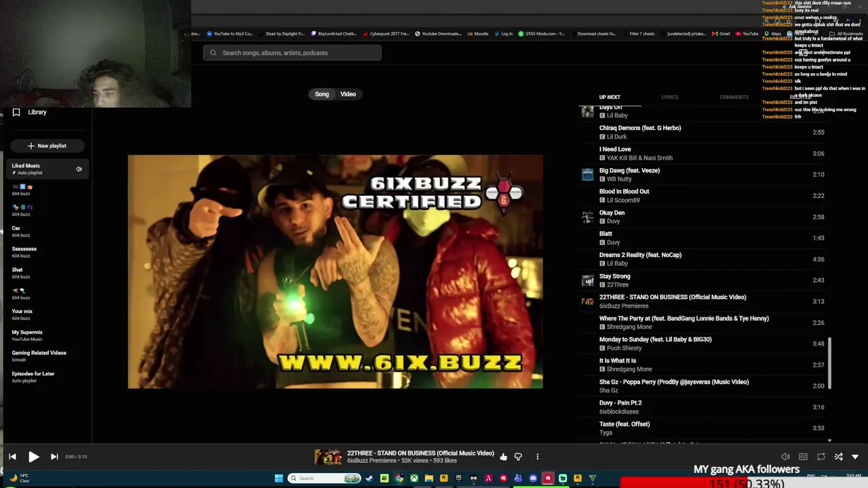
Task: Click the music video artwork
Action: pyautogui.click(x=335, y=272)
